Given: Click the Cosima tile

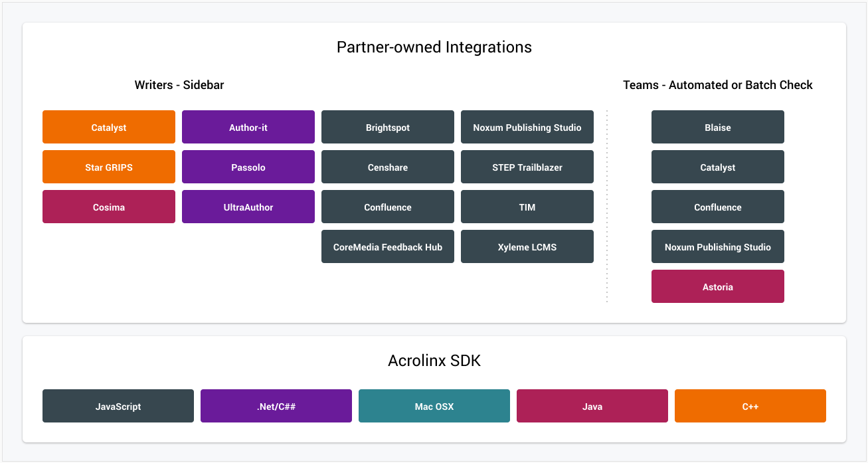Looking at the screenshot, I should point(109,207).
